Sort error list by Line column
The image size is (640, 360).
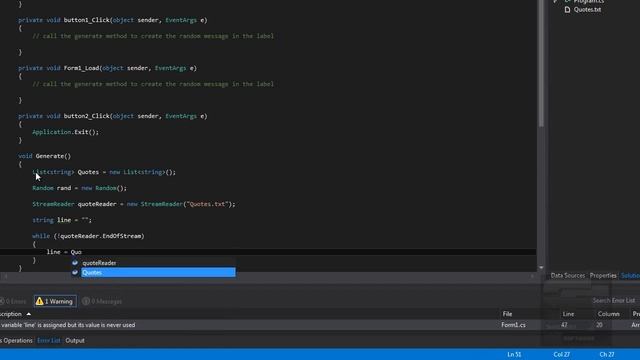click(x=568, y=314)
